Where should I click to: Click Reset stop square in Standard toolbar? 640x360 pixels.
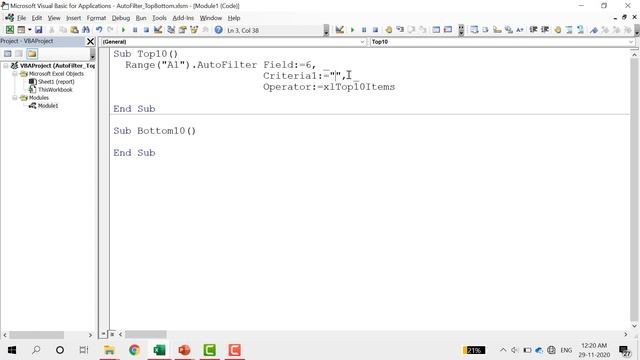(x=146, y=30)
